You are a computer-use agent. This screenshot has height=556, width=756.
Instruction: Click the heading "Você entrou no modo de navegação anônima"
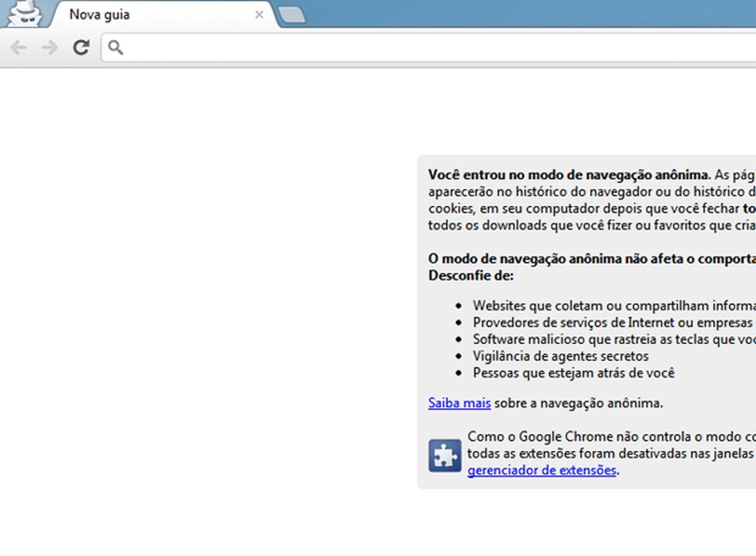[x=569, y=175]
